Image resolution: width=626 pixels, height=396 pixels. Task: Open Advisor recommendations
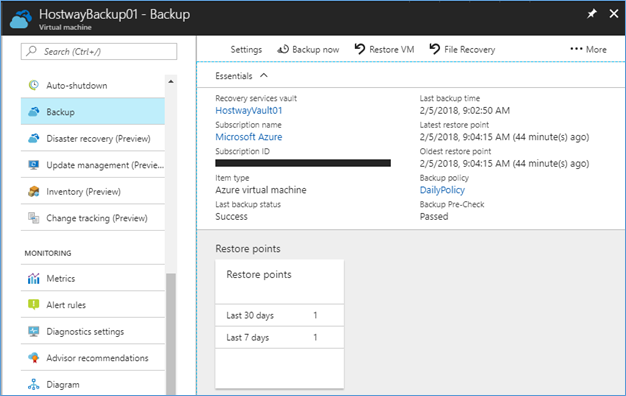(x=93, y=358)
